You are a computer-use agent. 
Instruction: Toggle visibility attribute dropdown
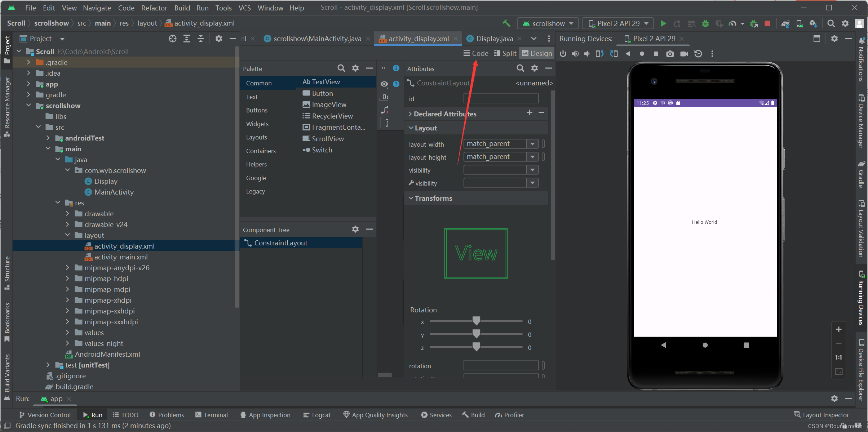tap(531, 170)
